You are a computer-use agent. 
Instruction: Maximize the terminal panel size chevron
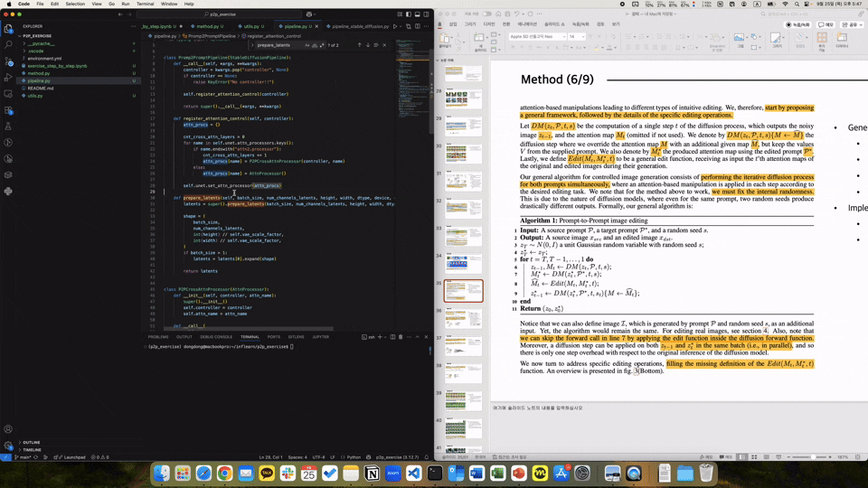[x=418, y=336]
